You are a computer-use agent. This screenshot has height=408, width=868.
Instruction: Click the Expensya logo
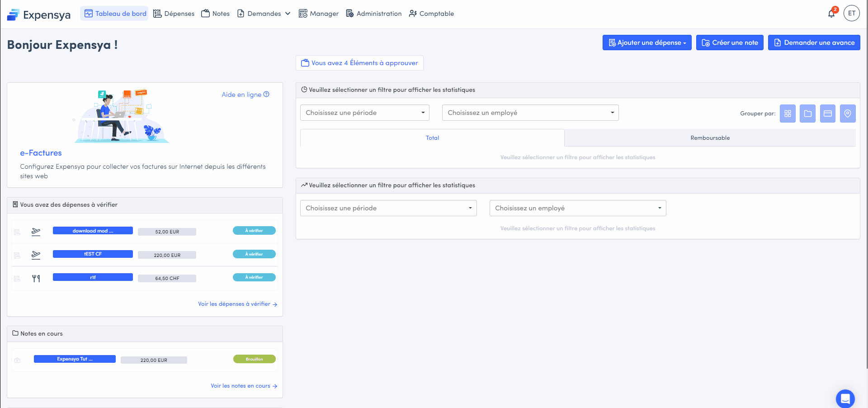[x=39, y=14]
